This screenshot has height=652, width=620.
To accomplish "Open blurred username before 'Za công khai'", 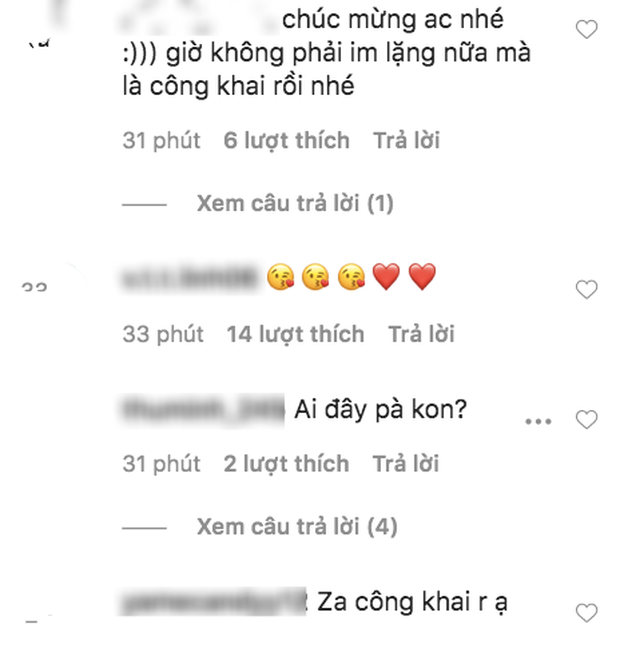I will (214, 602).
